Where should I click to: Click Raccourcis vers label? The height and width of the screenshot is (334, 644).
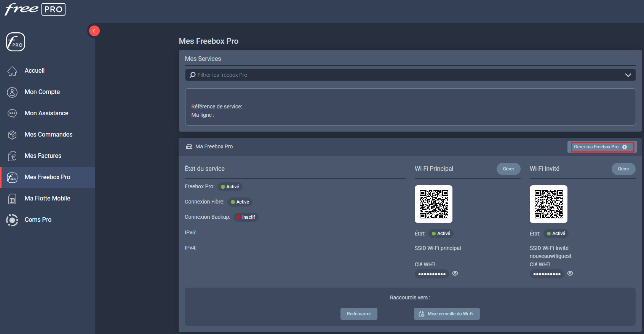(410, 298)
